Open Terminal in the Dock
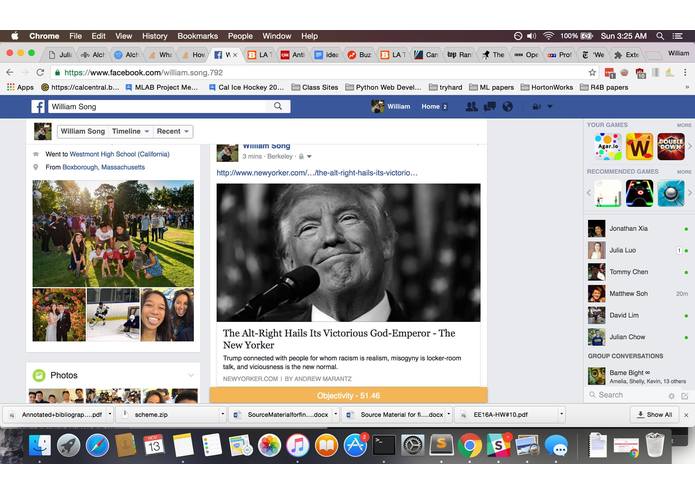This screenshot has width=695, height=494. [x=384, y=445]
